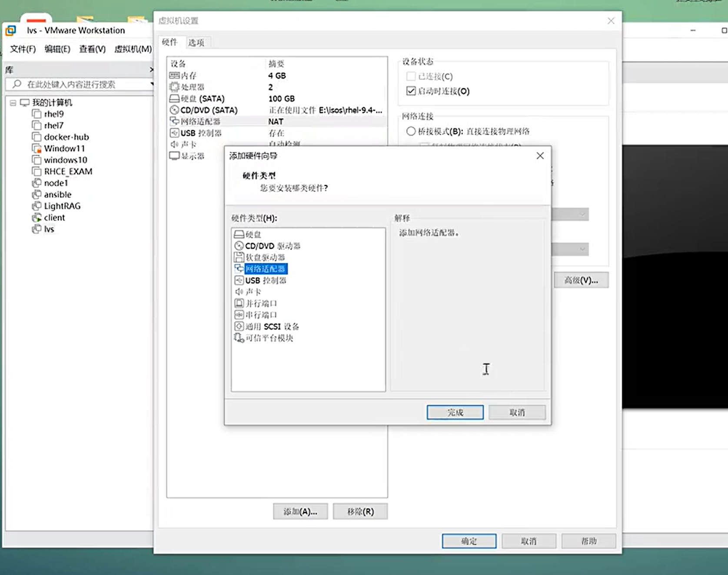Click the 我的计算机 computer icon
This screenshot has width=728, height=575.
point(25,102)
